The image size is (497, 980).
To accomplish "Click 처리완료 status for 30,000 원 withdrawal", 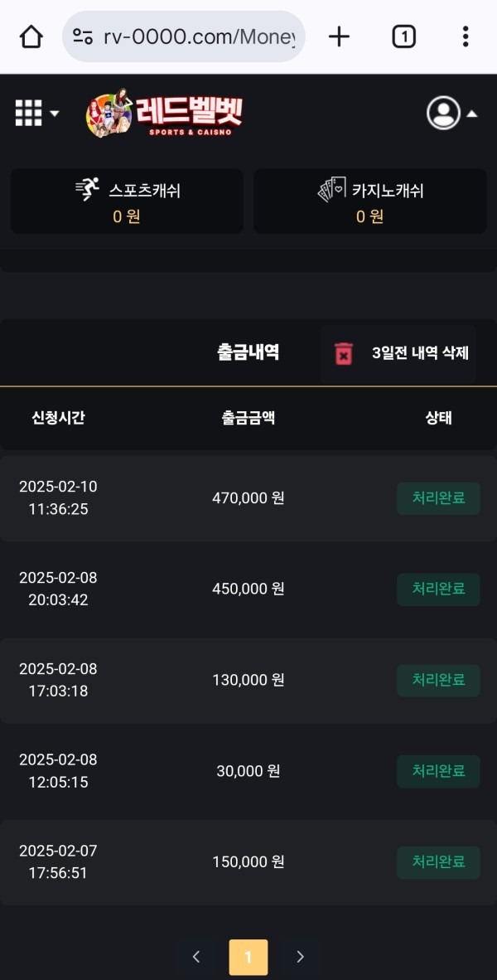I will coord(438,771).
